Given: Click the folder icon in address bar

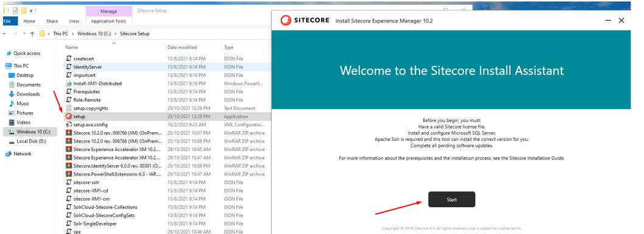Looking at the screenshot, I should [x=42, y=34].
